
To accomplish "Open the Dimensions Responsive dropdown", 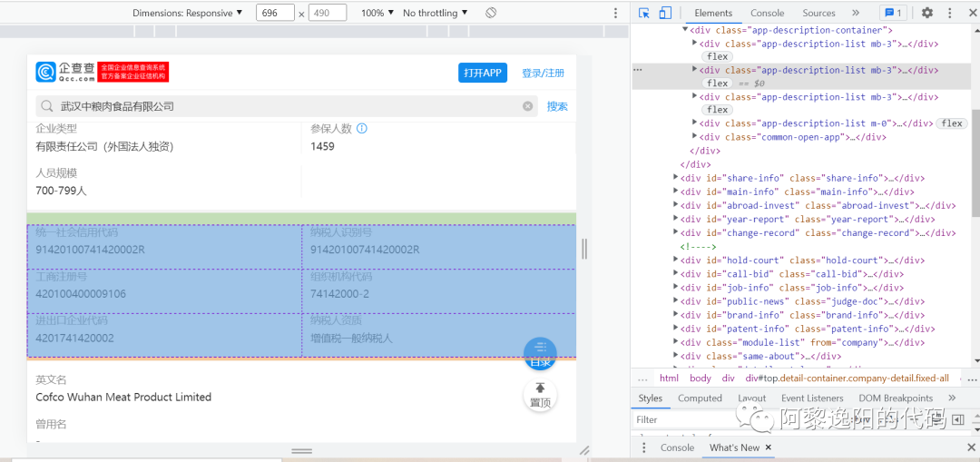I will (x=188, y=13).
